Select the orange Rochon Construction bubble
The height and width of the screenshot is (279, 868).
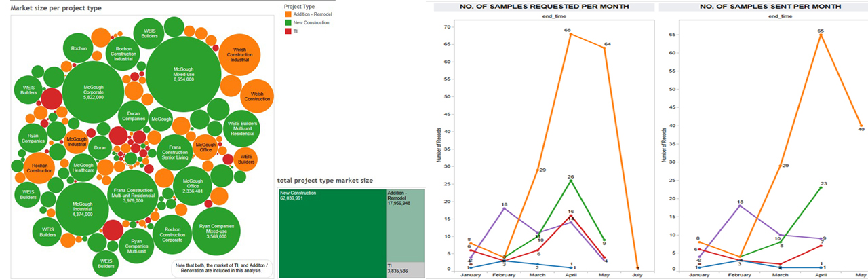[39, 168]
